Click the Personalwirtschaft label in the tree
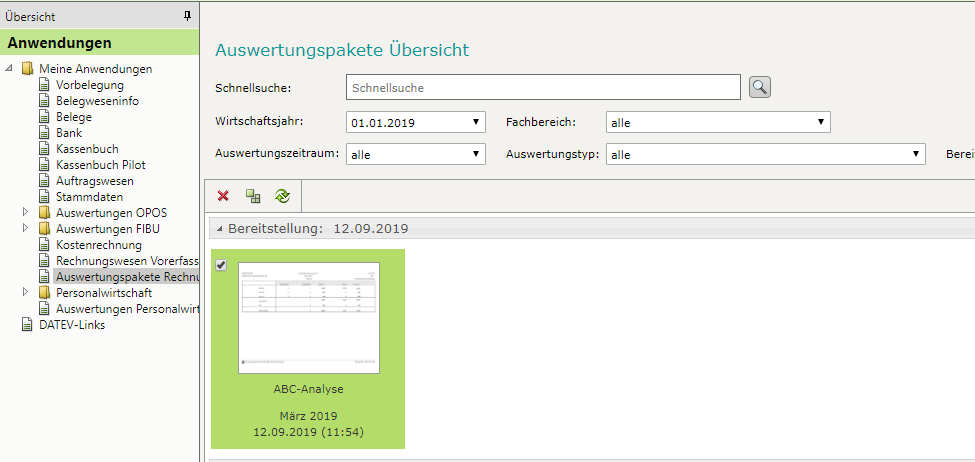Image resolution: width=975 pixels, height=462 pixels. tap(104, 293)
